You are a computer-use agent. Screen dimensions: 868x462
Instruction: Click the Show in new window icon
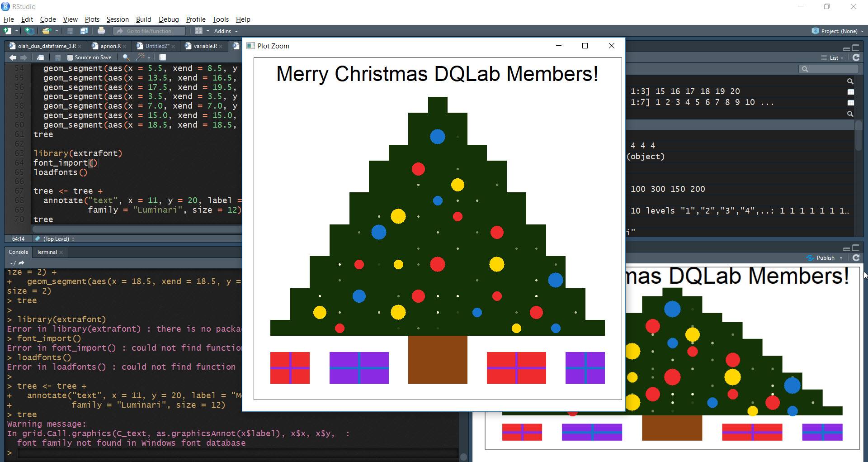click(x=40, y=57)
